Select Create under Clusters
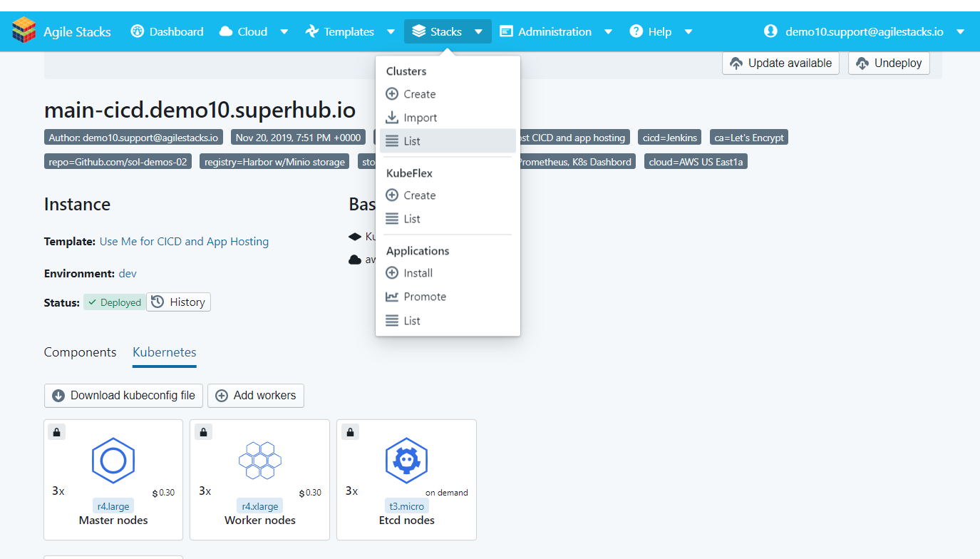Image resolution: width=980 pixels, height=559 pixels. point(448,94)
